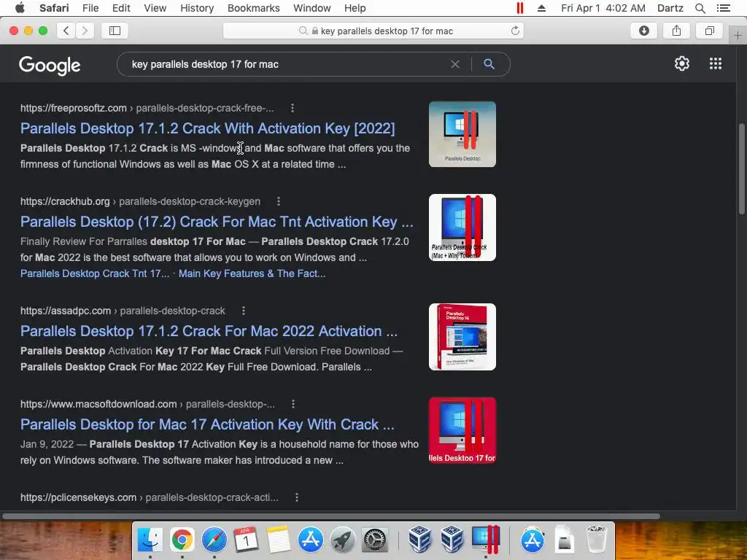Click the crackhub result thumbnail
Viewport: 747px width, 560px height.
pyautogui.click(x=462, y=227)
